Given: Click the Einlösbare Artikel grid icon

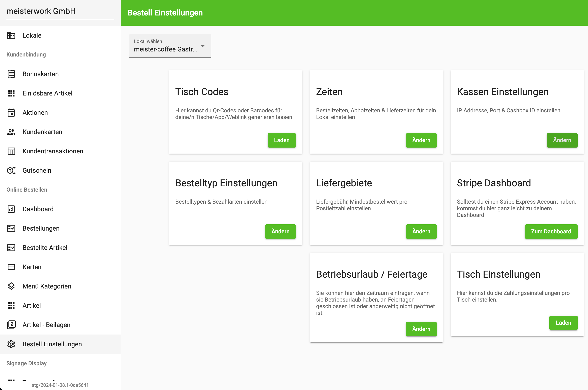Looking at the screenshot, I should click(x=11, y=93).
